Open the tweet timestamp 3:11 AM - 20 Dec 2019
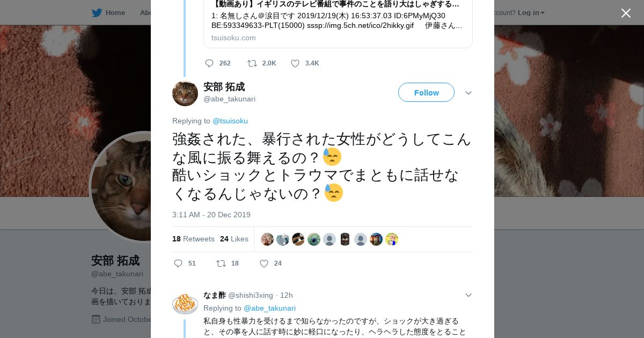 point(211,215)
